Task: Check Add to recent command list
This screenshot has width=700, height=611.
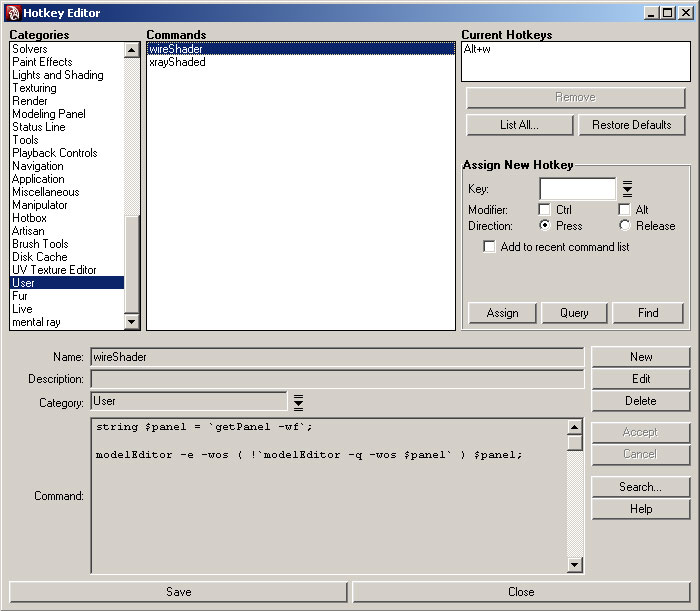Action: pos(489,247)
